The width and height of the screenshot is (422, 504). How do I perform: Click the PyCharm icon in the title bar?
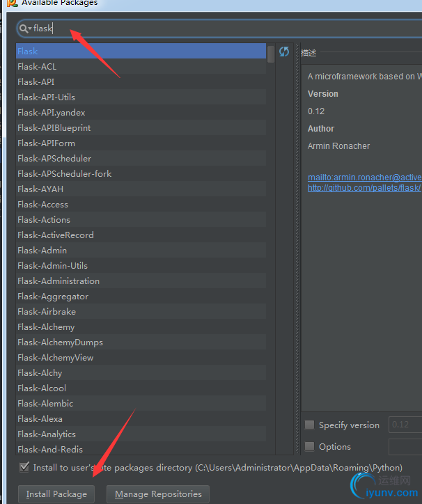pos(13,3)
